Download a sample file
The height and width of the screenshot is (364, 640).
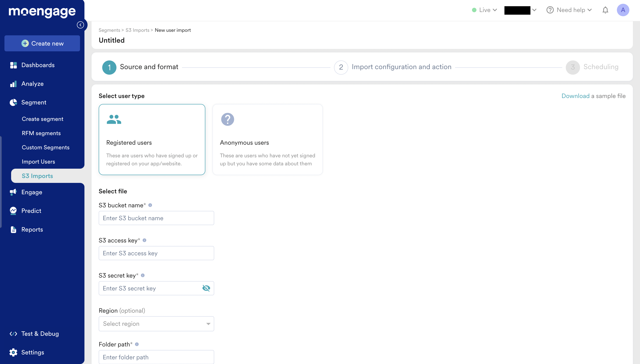point(576,96)
